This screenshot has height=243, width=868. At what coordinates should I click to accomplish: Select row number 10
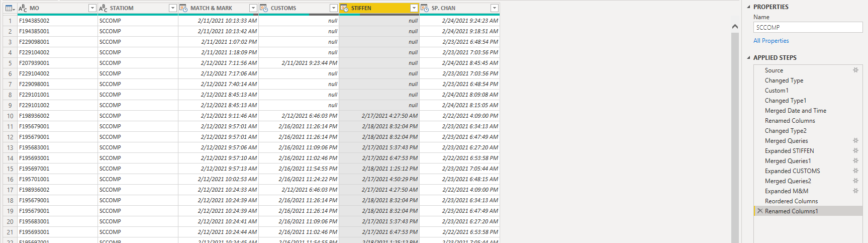pyautogui.click(x=10, y=116)
